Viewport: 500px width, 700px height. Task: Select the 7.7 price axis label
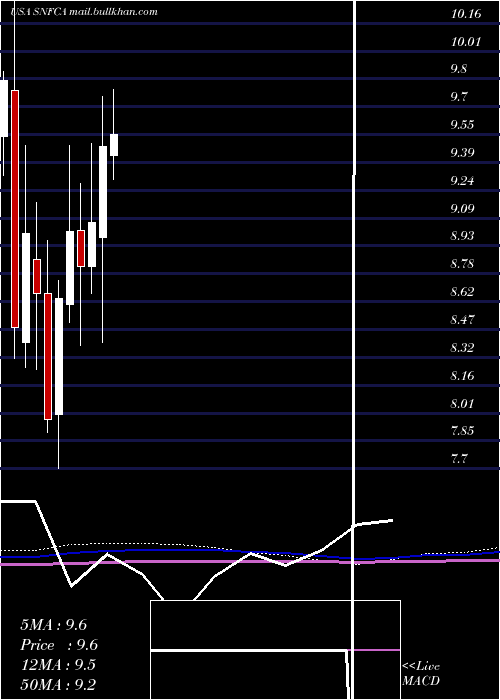click(x=459, y=459)
